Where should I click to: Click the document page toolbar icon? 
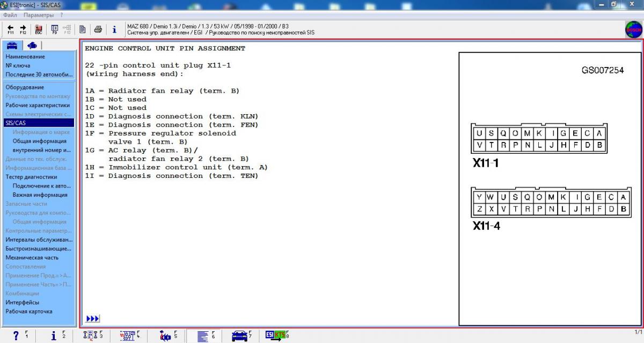pos(83,29)
